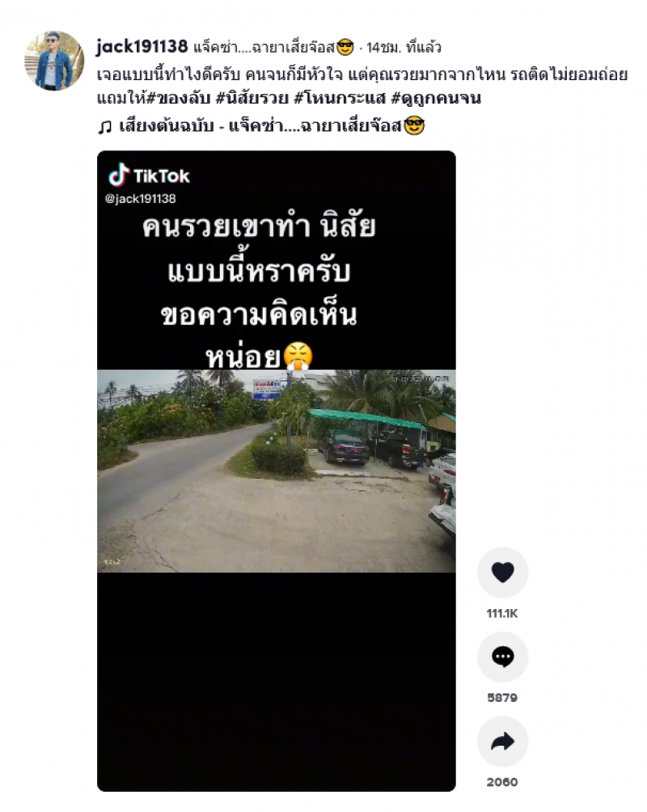Click the @jack191138 watermark handle
647x812 pixels.
tap(141, 198)
